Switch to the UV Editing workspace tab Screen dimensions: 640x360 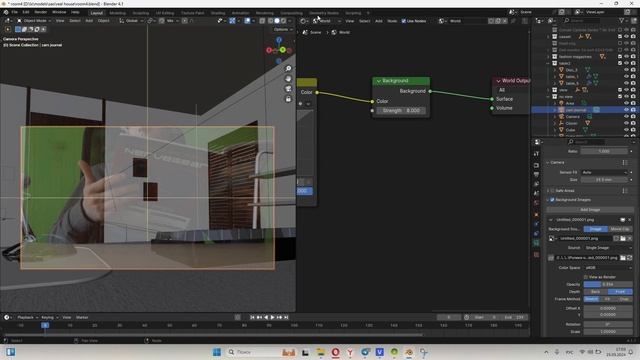pyautogui.click(x=164, y=13)
